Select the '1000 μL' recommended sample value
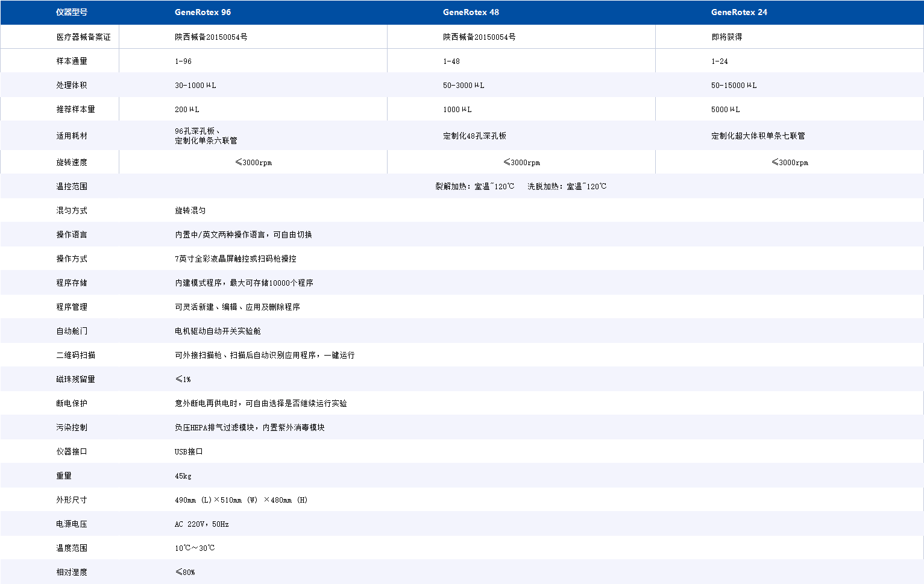Viewport: 924px width, 584px height. [457, 109]
